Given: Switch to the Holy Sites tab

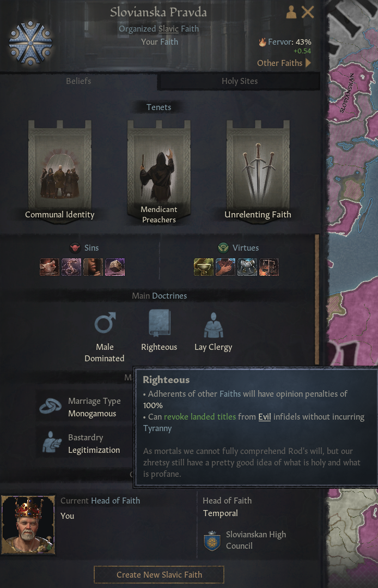Looking at the screenshot, I should click(x=240, y=81).
